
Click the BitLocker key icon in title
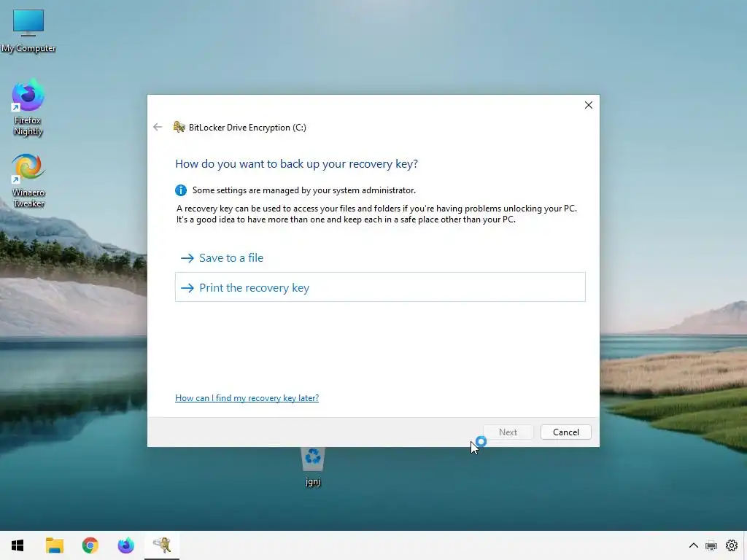click(x=179, y=127)
